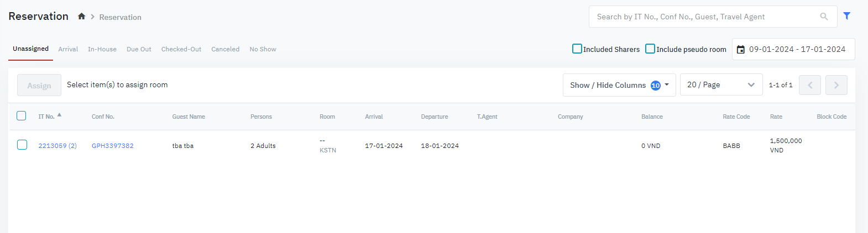Screen dimensions: 868x233
Task: Open confirmation number GPH3397382 link
Action: (x=113, y=146)
